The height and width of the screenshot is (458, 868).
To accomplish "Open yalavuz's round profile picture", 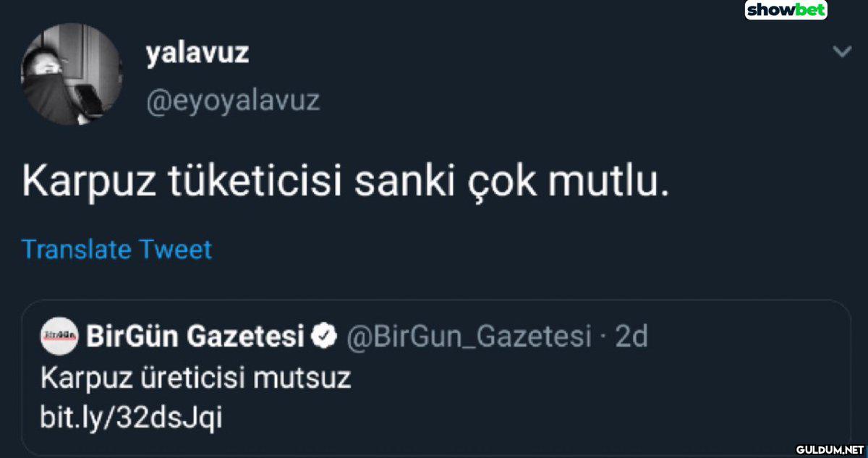I will (72, 75).
